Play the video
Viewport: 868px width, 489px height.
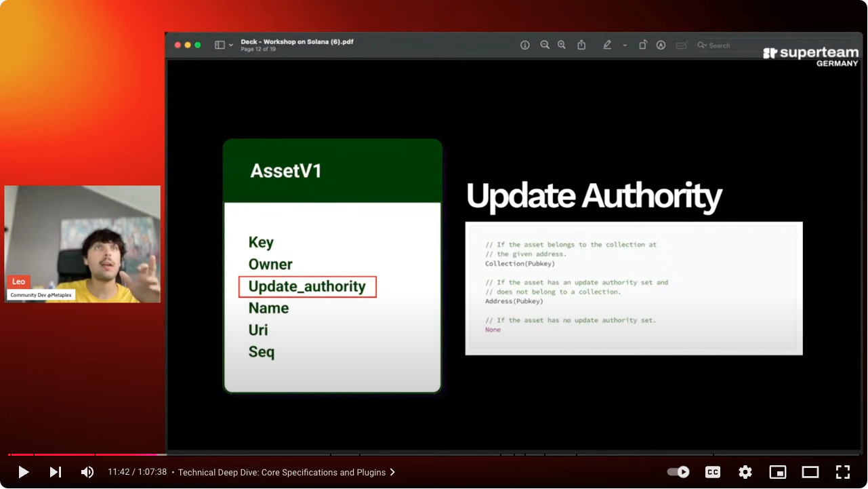tap(23, 472)
